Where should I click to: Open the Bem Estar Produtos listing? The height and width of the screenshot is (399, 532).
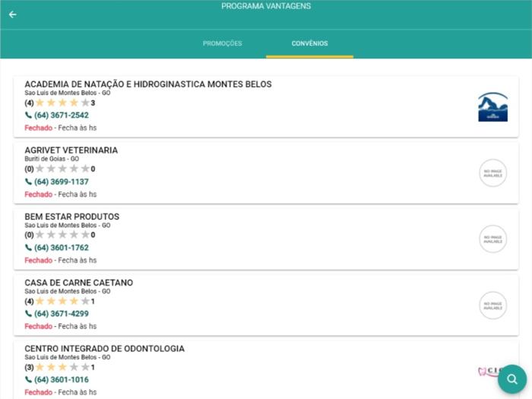pyautogui.click(x=266, y=239)
